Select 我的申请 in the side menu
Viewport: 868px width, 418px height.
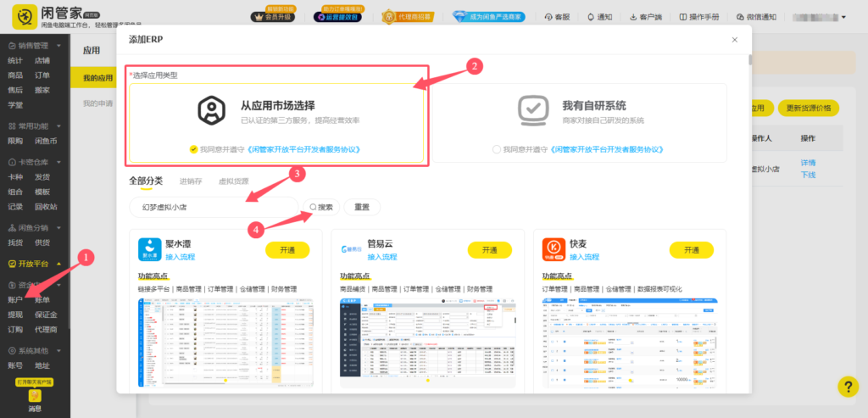click(x=98, y=103)
